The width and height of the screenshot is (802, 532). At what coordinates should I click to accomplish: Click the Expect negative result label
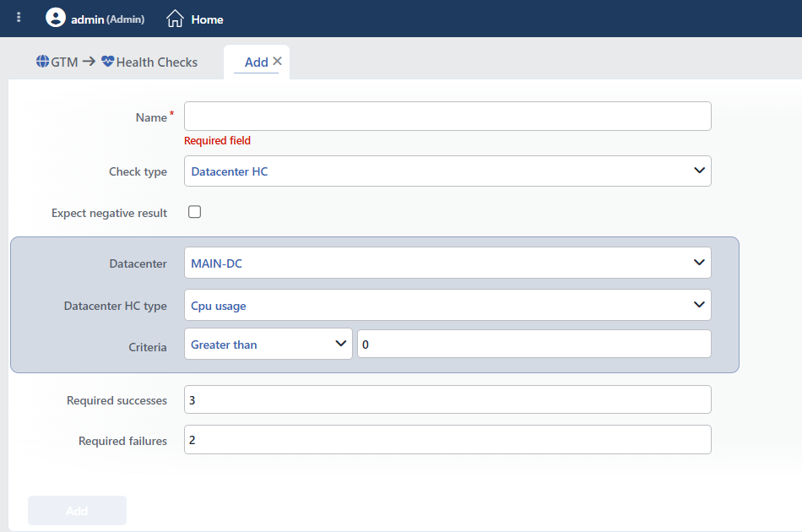[x=109, y=214]
